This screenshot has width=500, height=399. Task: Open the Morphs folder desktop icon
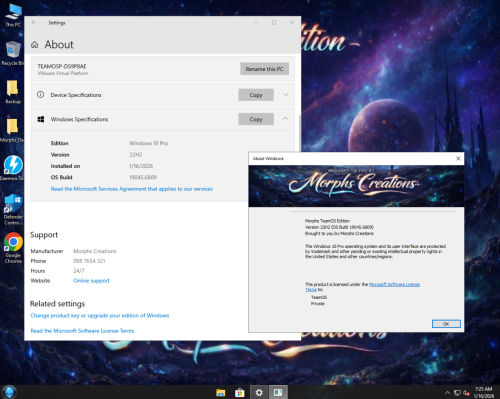(12, 130)
